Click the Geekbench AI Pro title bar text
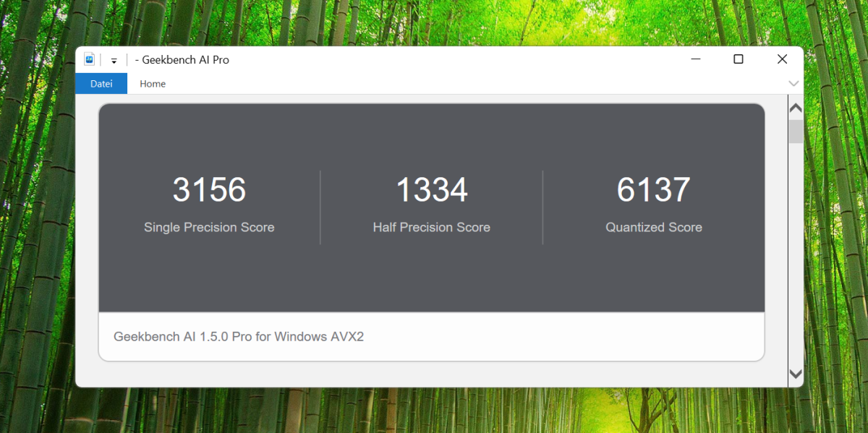Viewport: 868px width, 433px height. click(182, 59)
